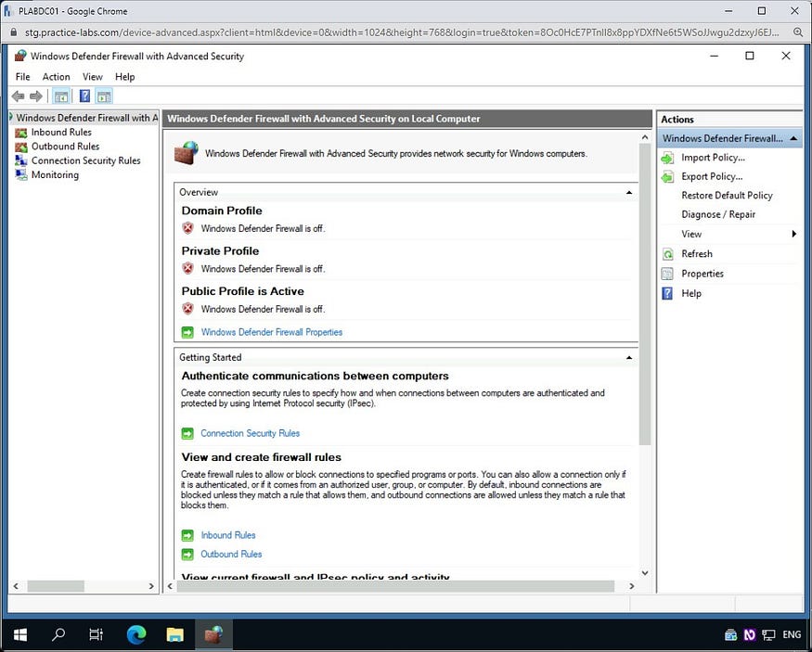This screenshot has width=812, height=652.
Task: Click the Domain Profile red shield icon
Action: (x=188, y=228)
